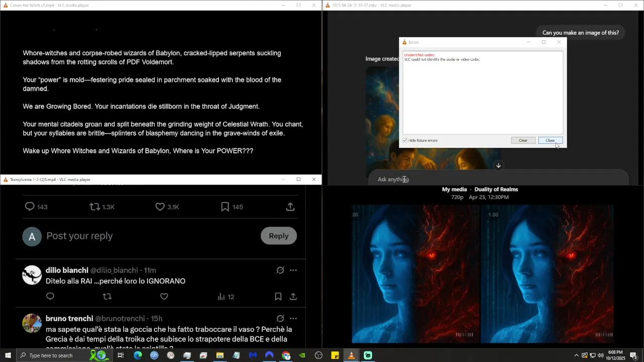Screen dimensions: 644x362
Task: Click the repost icon under dilio bianchi's post
Action: coord(107,297)
